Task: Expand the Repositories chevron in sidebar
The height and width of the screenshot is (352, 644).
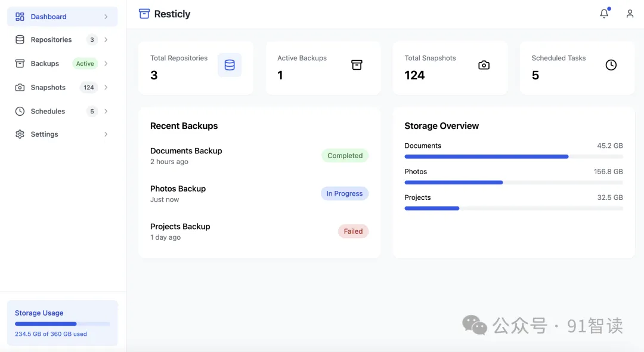Action: [106, 40]
